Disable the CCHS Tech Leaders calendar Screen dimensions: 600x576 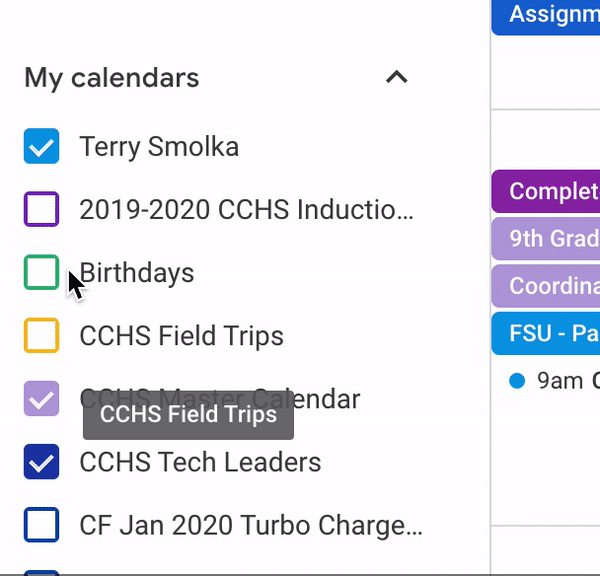[41, 462]
